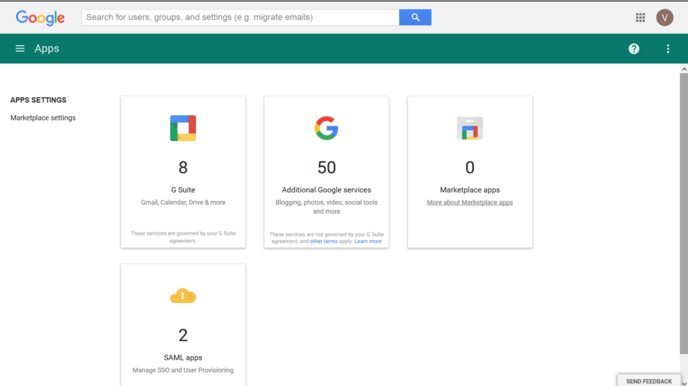Open the three-dot more options menu
Image resolution: width=688 pixels, height=386 pixels.
pos(668,49)
